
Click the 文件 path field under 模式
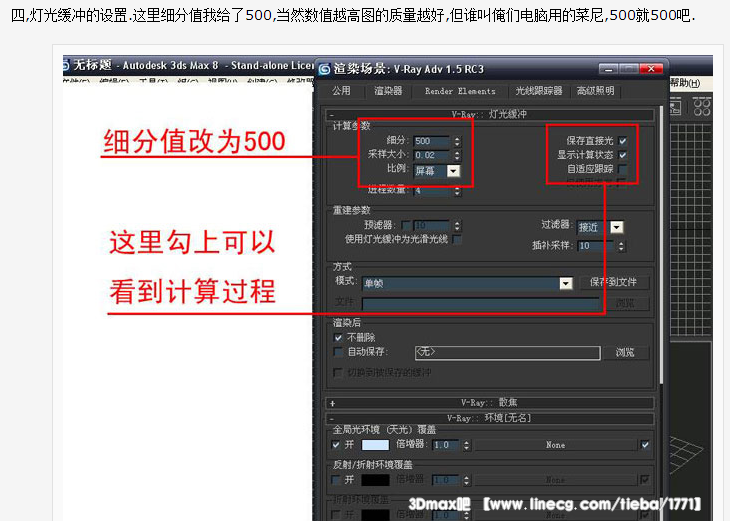(480, 304)
